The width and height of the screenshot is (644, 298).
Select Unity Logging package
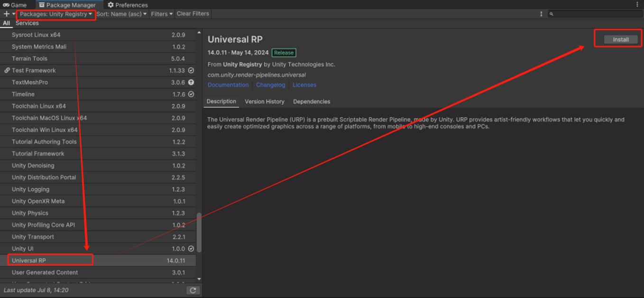pyautogui.click(x=98, y=189)
